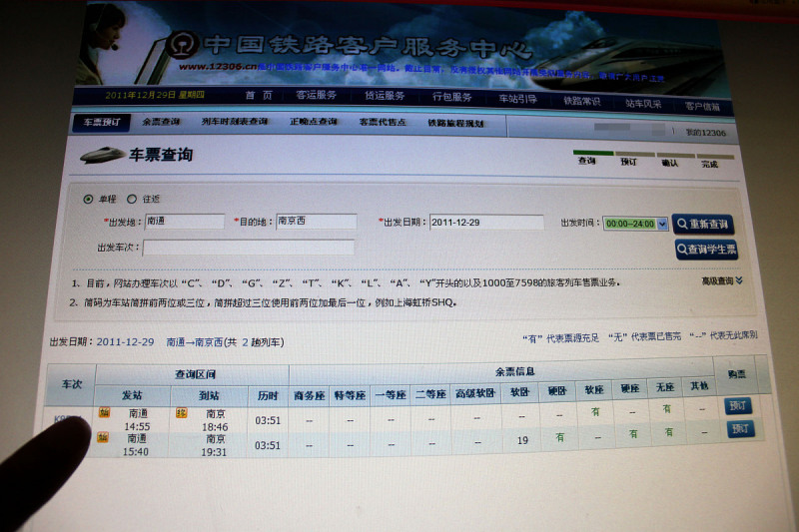The width and height of the screenshot is (799, 532).
Task: Open the 客户信箱 menu item
Action: [x=702, y=107]
